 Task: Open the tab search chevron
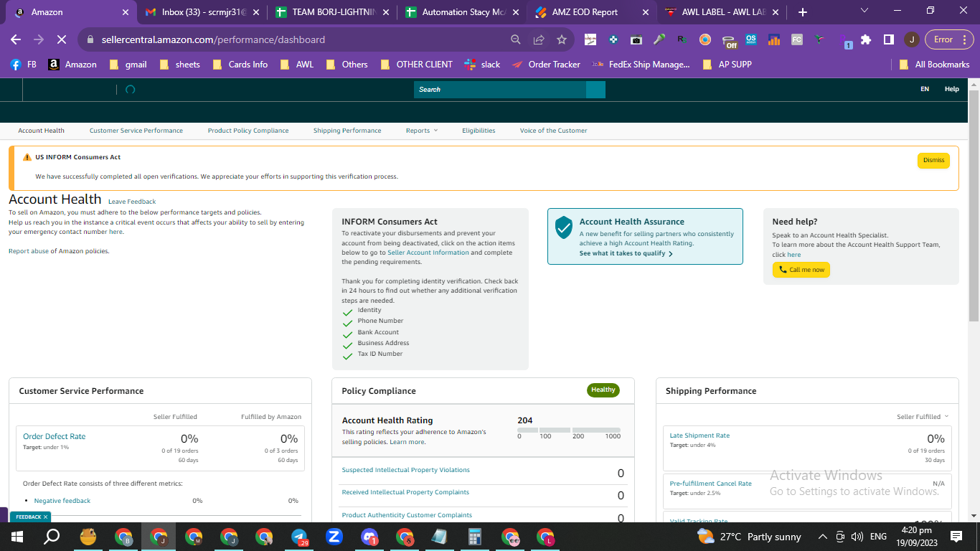click(x=864, y=11)
